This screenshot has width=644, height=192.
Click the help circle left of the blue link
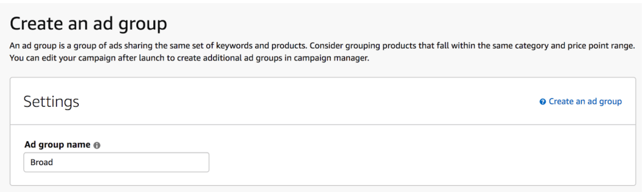point(543,102)
